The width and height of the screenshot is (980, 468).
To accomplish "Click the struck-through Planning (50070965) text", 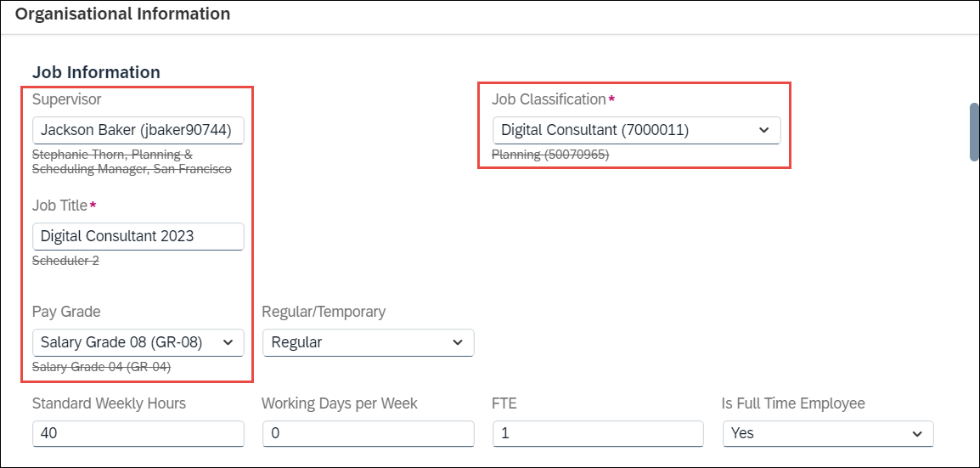I will tap(550, 155).
